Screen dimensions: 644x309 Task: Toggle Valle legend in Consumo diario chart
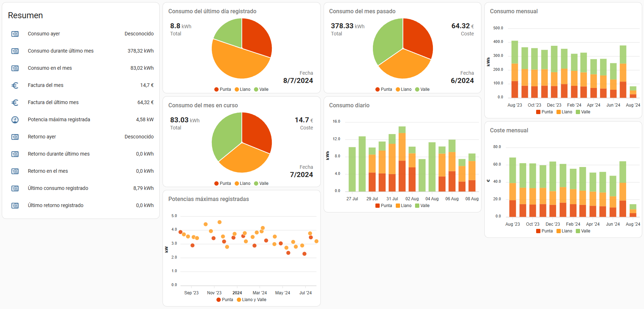click(422, 206)
